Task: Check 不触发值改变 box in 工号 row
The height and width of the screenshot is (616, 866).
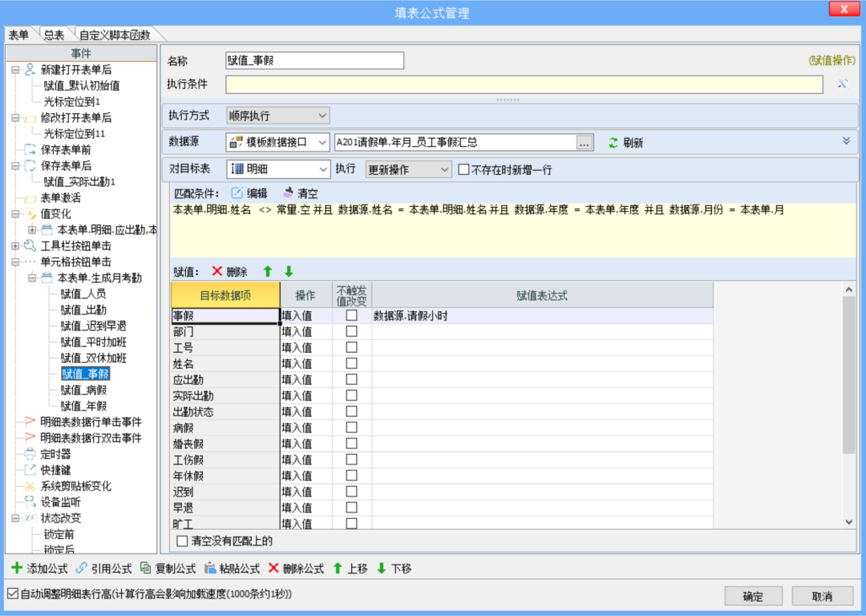Action: pos(351,347)
